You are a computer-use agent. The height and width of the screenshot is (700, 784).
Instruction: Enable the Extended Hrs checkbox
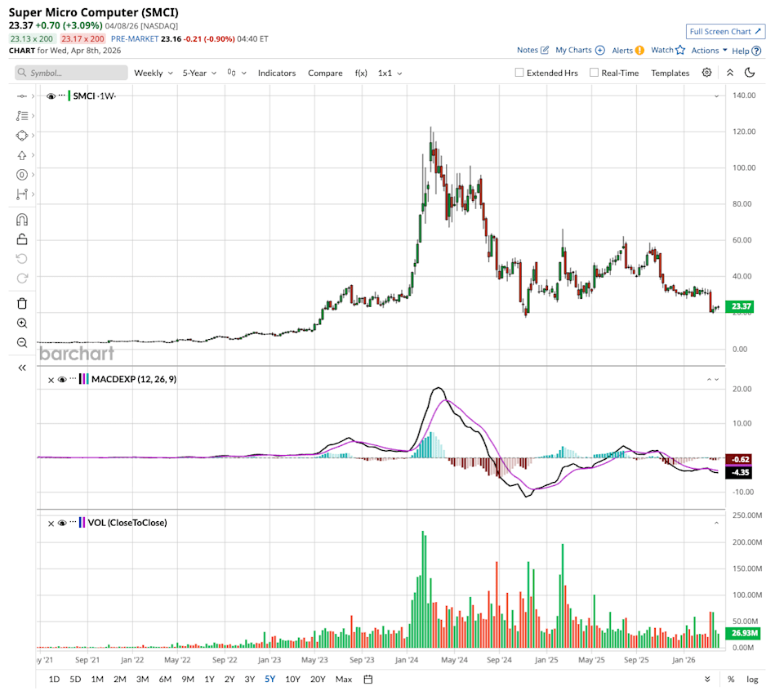tap(519, 73)
